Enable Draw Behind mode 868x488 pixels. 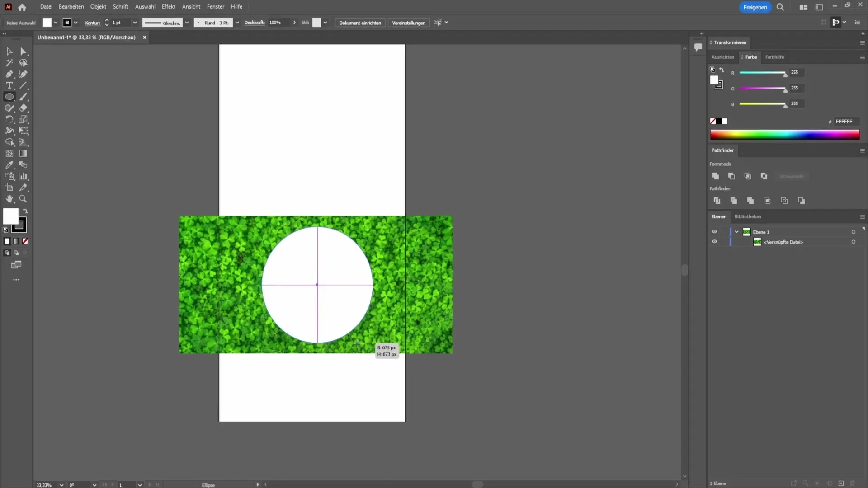(x=16, y=253)
